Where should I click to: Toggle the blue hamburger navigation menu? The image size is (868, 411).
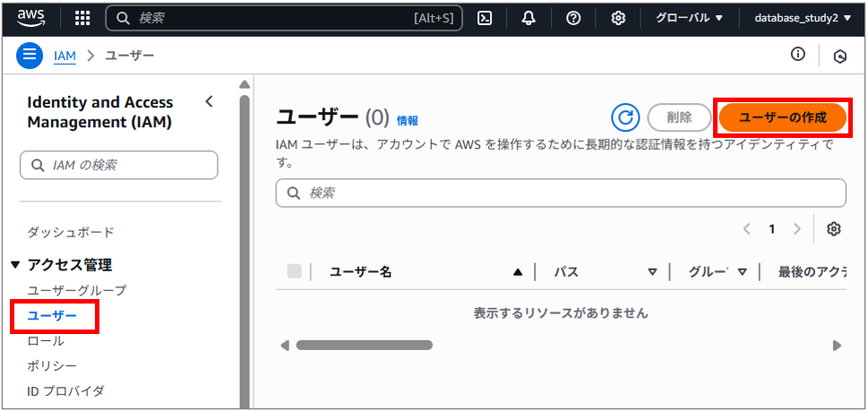click(x=30, y=56)
